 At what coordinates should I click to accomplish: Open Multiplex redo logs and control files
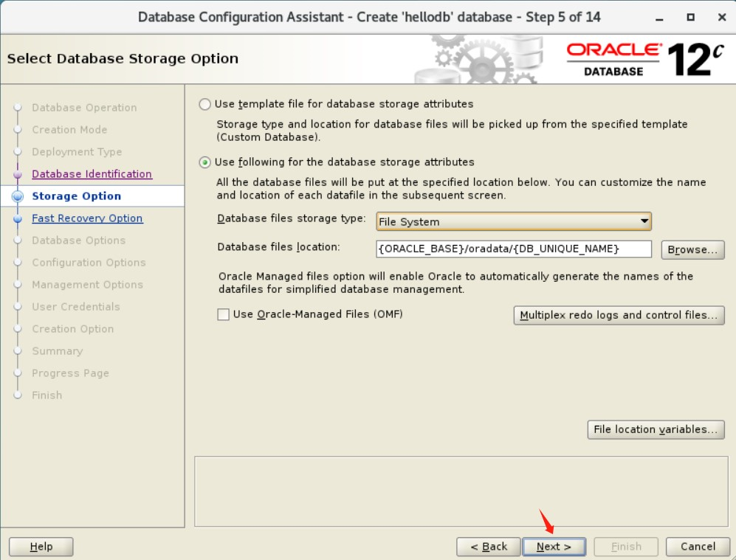(619, 315)
